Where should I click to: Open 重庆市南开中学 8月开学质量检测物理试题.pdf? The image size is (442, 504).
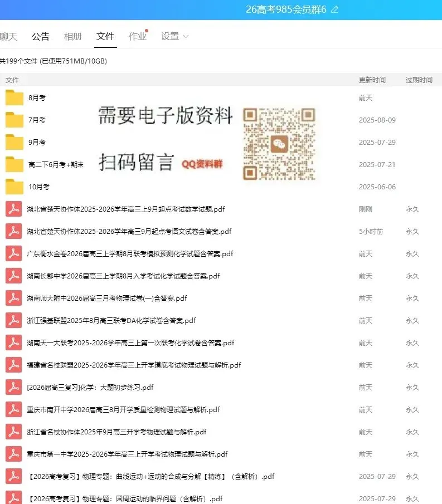123,409
